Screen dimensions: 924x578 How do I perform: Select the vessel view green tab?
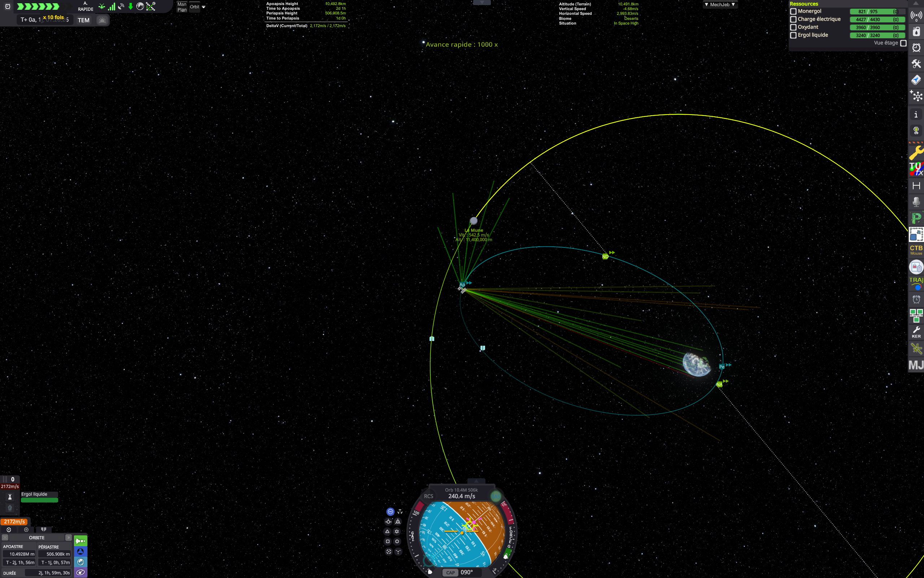[x=80, y=541]
